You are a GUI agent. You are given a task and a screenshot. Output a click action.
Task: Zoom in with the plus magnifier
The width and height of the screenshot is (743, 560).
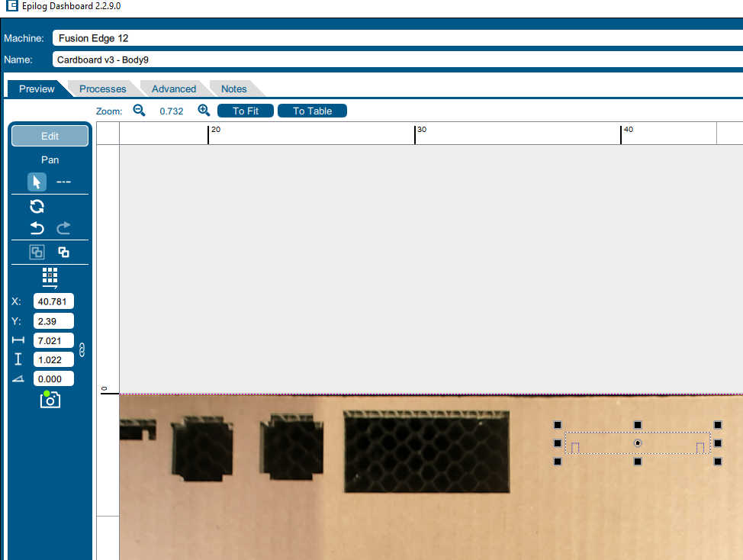click(204, 111)
